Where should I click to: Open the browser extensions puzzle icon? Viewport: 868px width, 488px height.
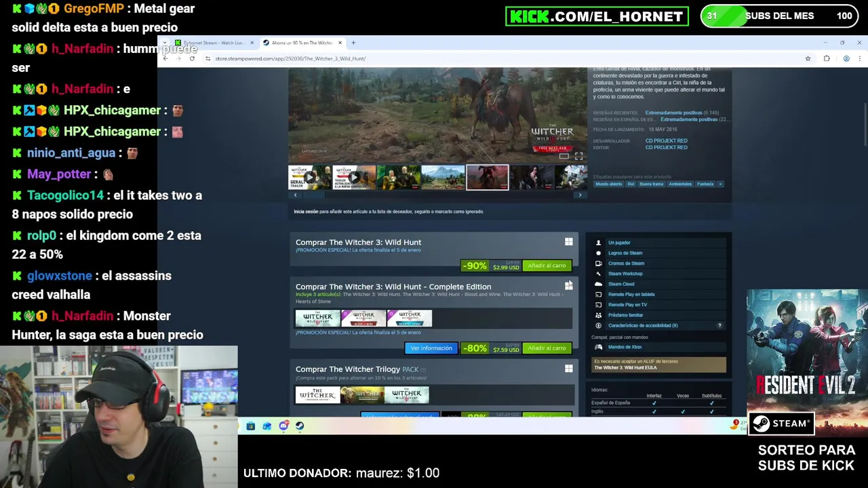[x=827, y=59]
